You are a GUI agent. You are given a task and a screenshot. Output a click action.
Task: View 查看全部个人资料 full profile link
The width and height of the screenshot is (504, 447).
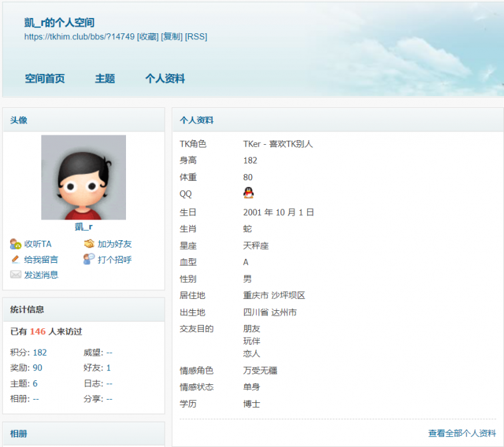tap(461, 433)
